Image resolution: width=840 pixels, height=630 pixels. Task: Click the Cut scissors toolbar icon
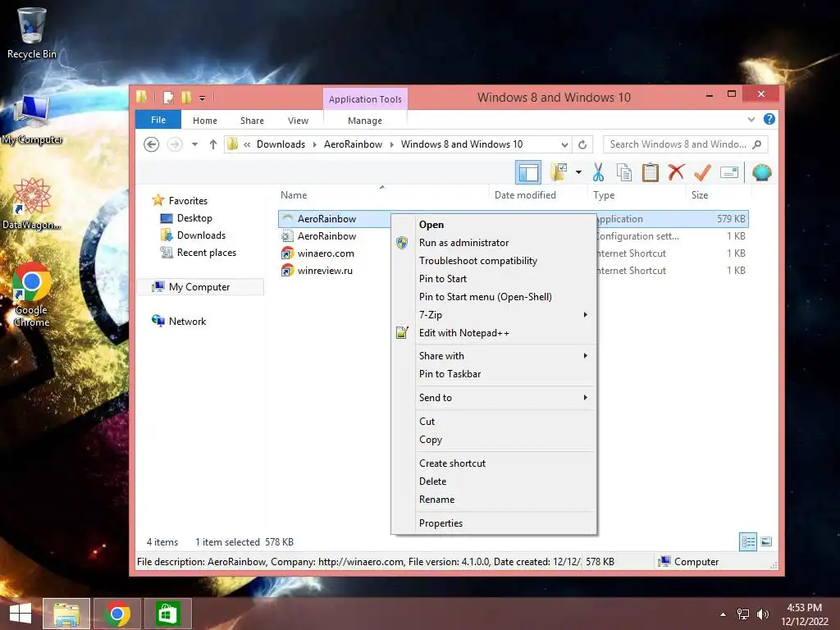(x=598, y=172)
